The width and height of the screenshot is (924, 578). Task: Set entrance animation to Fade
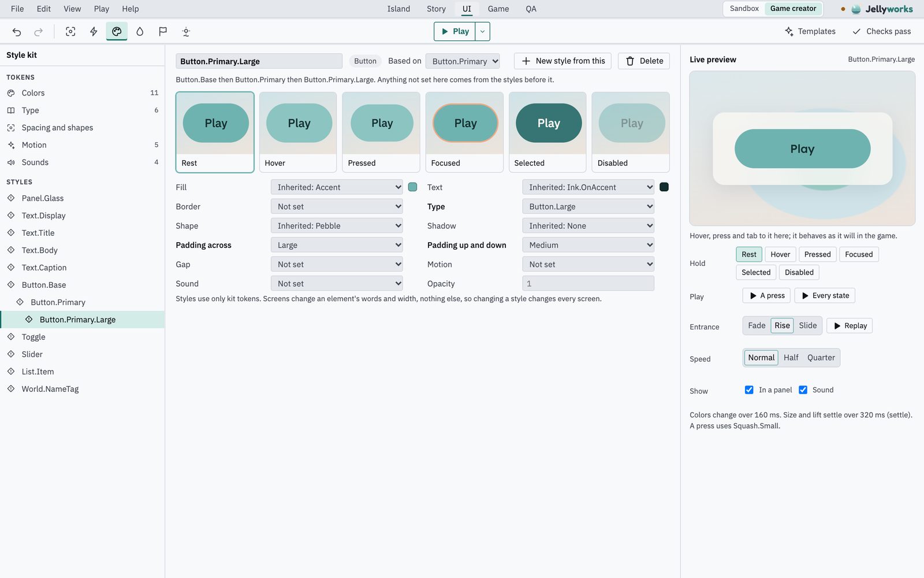point(757,325)
